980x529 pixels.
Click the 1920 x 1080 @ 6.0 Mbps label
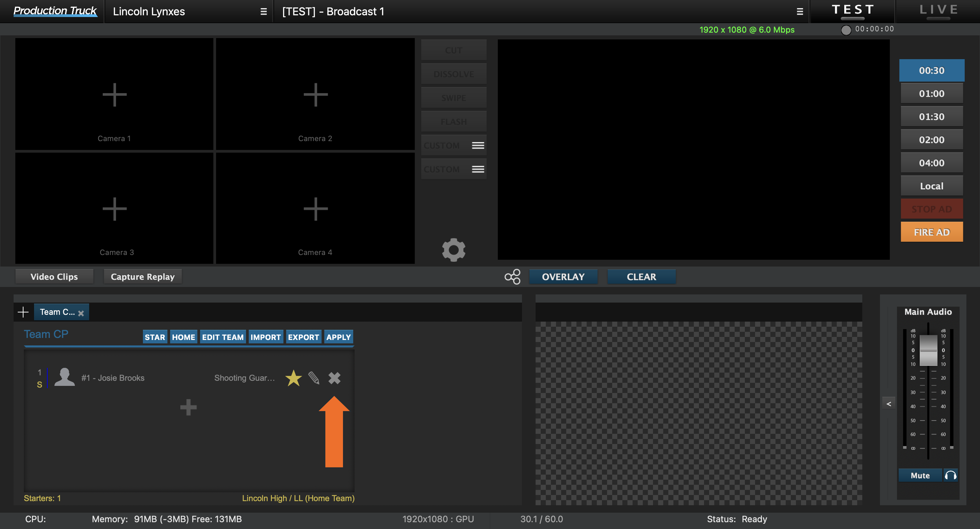(x=747, y=30)
